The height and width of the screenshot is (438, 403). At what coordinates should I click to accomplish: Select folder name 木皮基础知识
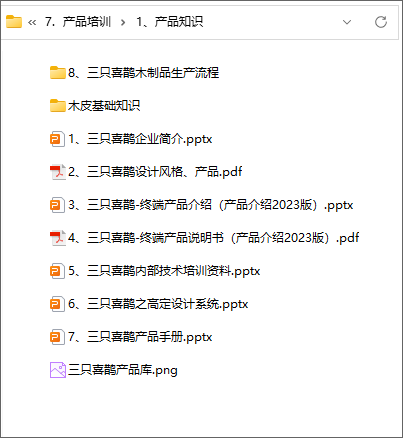point(104,106)
